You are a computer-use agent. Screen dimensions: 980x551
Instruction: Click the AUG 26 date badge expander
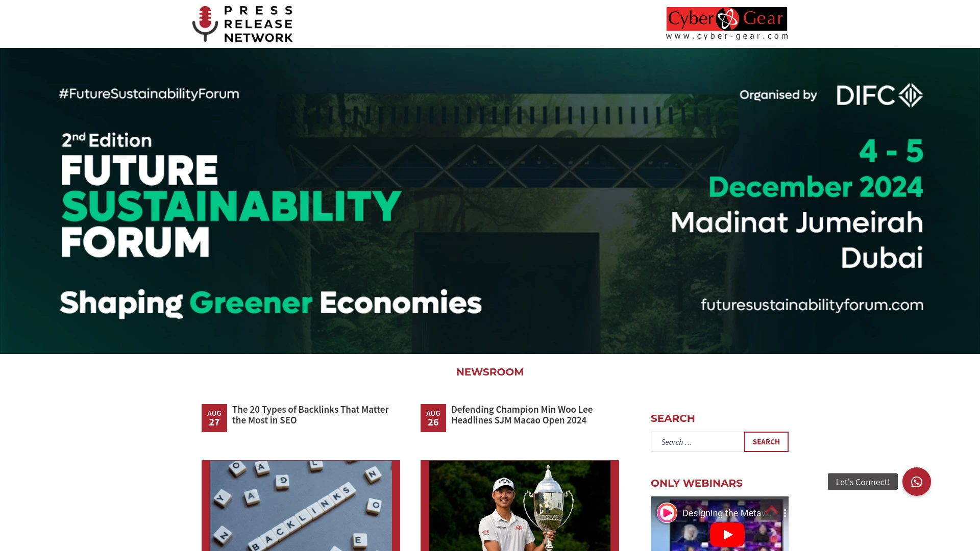[433, 418]
